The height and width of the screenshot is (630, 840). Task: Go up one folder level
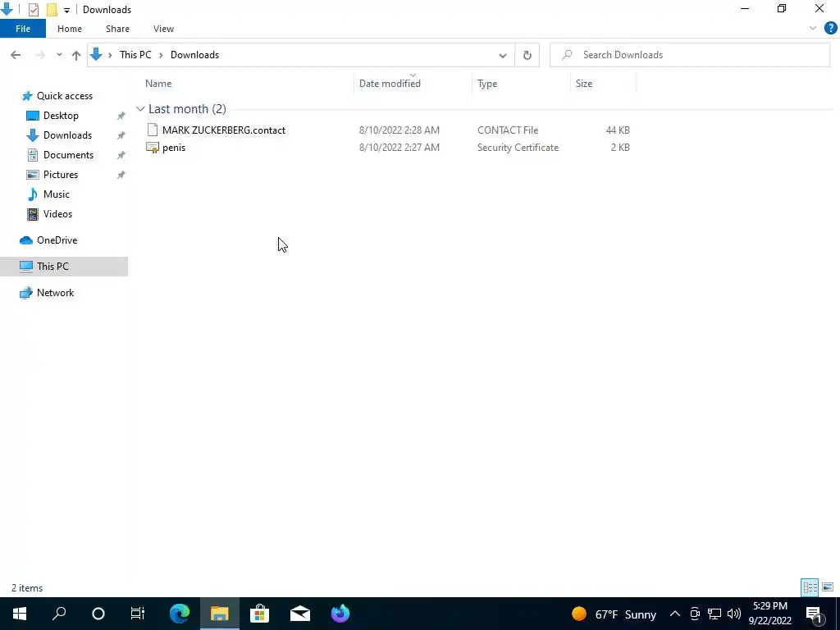[76, 55]
